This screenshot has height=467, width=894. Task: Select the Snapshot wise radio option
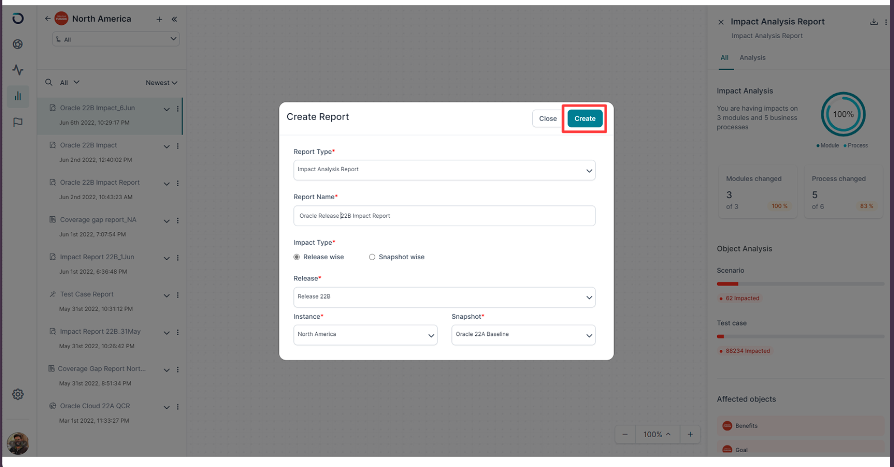click(372, 257)
